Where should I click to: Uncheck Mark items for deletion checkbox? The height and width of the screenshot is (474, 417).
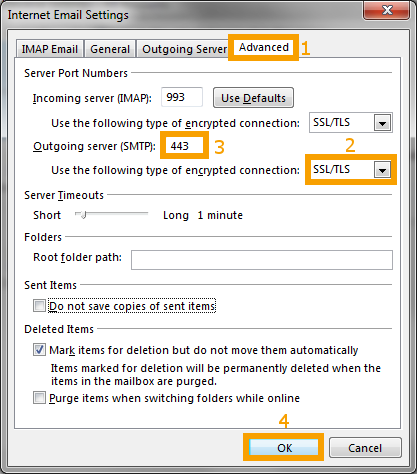tap(39, 350)
